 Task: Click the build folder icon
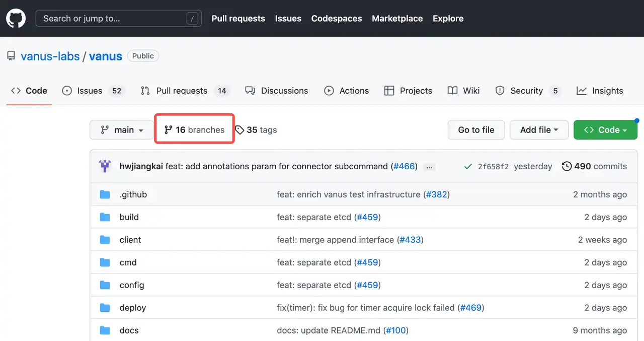pos(105,217)
